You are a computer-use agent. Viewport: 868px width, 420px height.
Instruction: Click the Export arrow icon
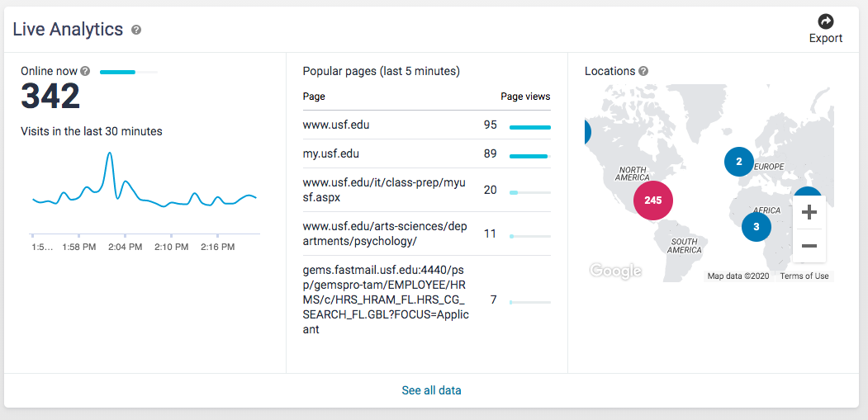[x=825, y=21]
